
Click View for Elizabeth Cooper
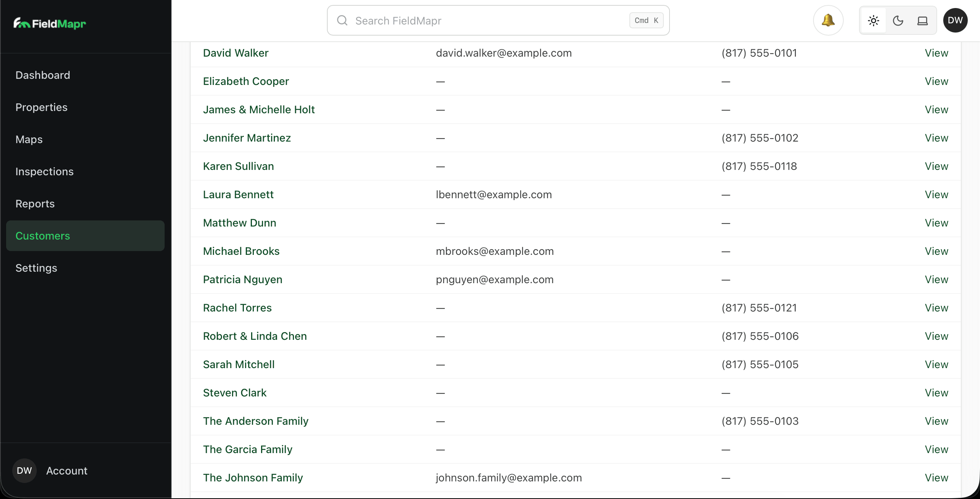pos(936,81)
